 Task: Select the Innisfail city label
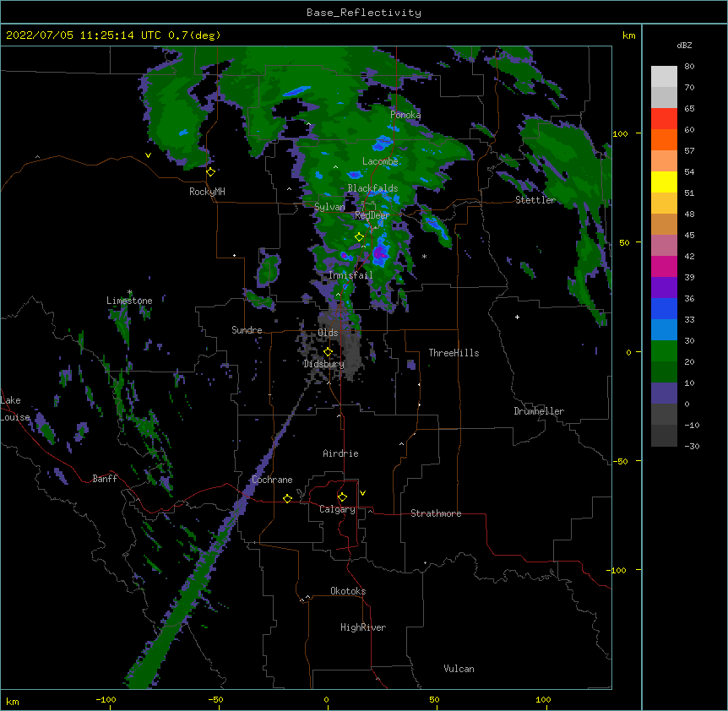click(350, 275)
